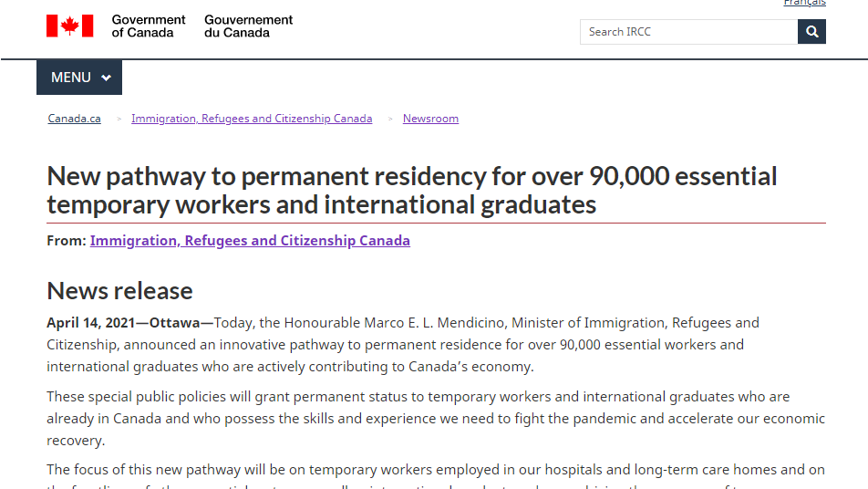Click the 'News release' heading
The height and width of the screenshot is (489, 868).
tap(119, 291)
